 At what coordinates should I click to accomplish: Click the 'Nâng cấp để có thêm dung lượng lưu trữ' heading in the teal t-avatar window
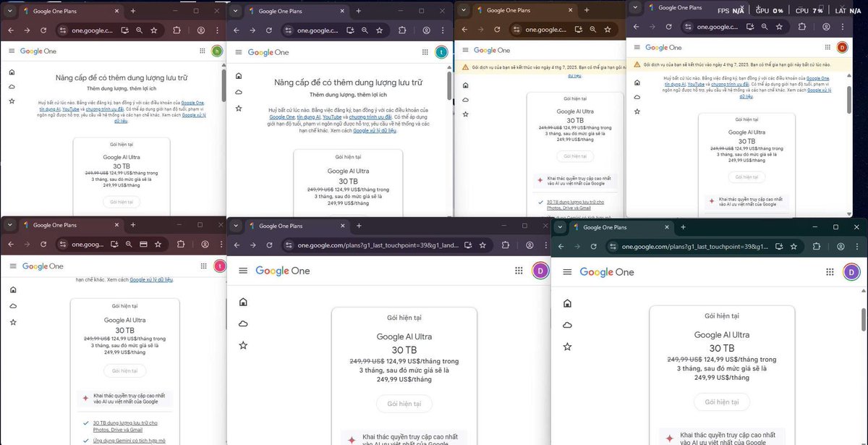(x=348, y=82)
